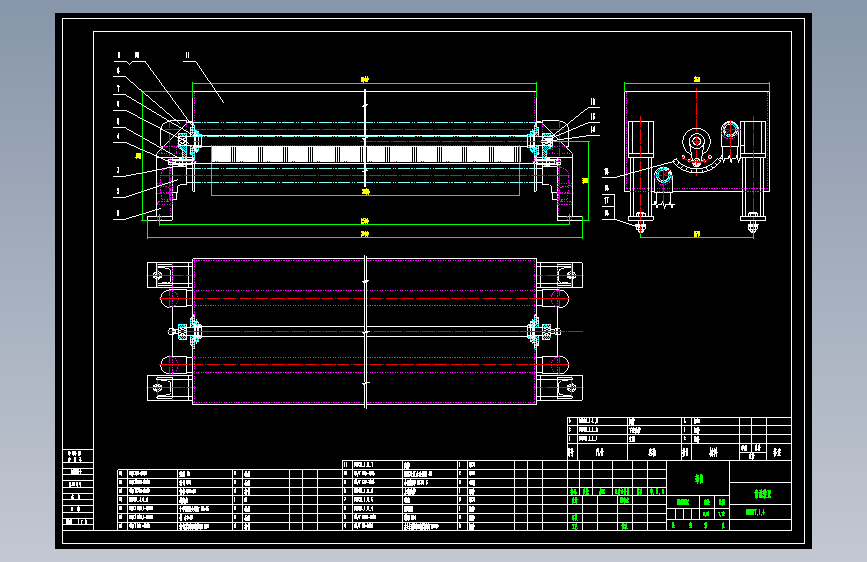Click the revision block on the left border
This screenshot has width=867, height=562.
click(78, 489)
